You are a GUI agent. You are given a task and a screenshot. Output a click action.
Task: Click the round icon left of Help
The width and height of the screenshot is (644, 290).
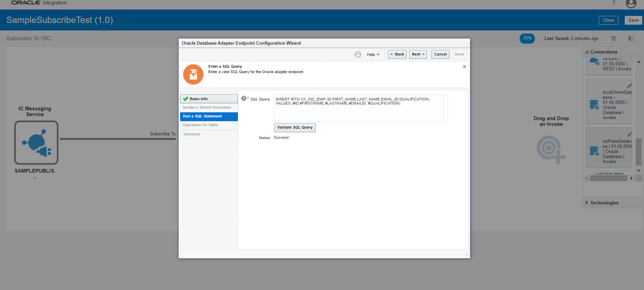coord(358,54)
